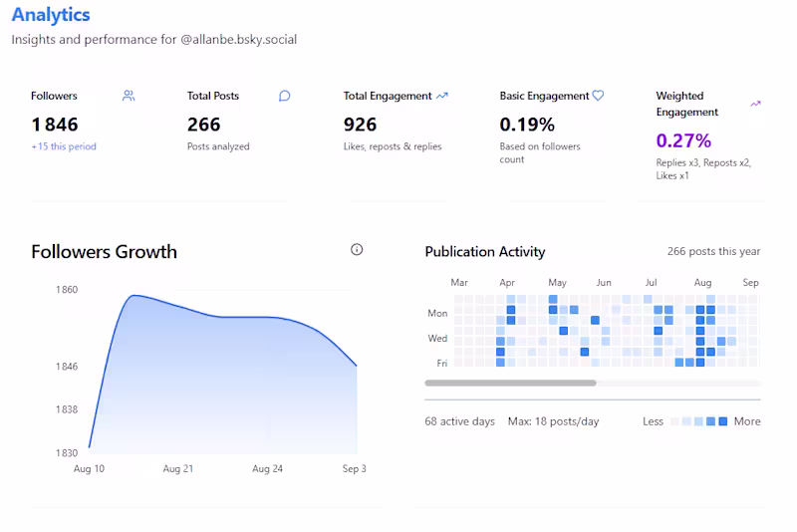Click the total posts value 266
Viewport: 797px width, 532px height.
coord(204,125)
